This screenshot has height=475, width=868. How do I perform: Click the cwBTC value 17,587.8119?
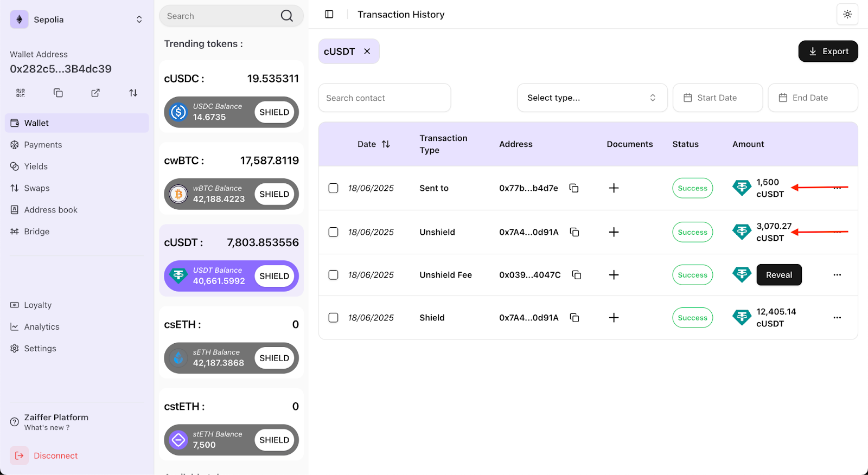pos(270,161)
